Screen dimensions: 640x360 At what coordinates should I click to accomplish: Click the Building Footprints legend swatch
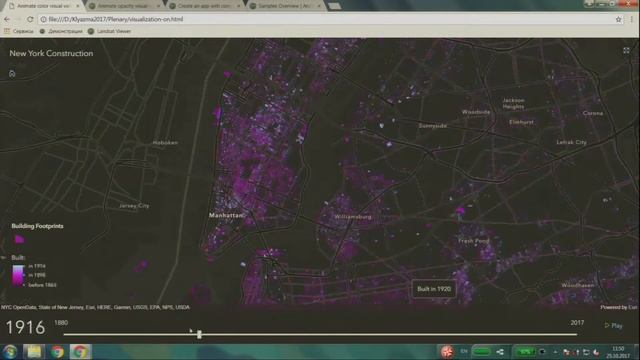[19, 239]
